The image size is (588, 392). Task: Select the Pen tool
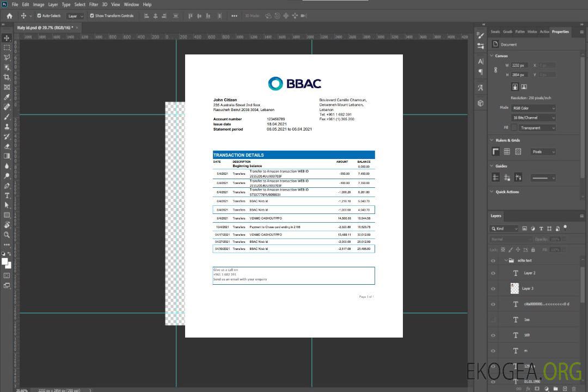tap(7, 186)
